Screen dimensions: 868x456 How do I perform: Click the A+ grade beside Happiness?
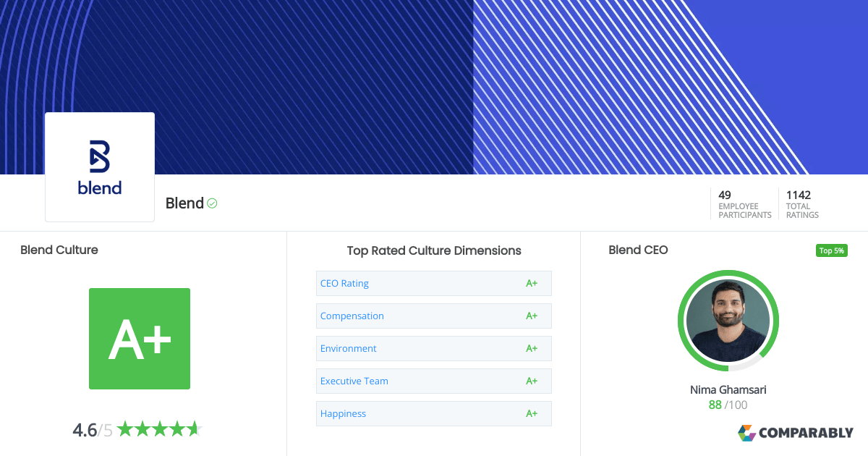[x=532, y=413]
